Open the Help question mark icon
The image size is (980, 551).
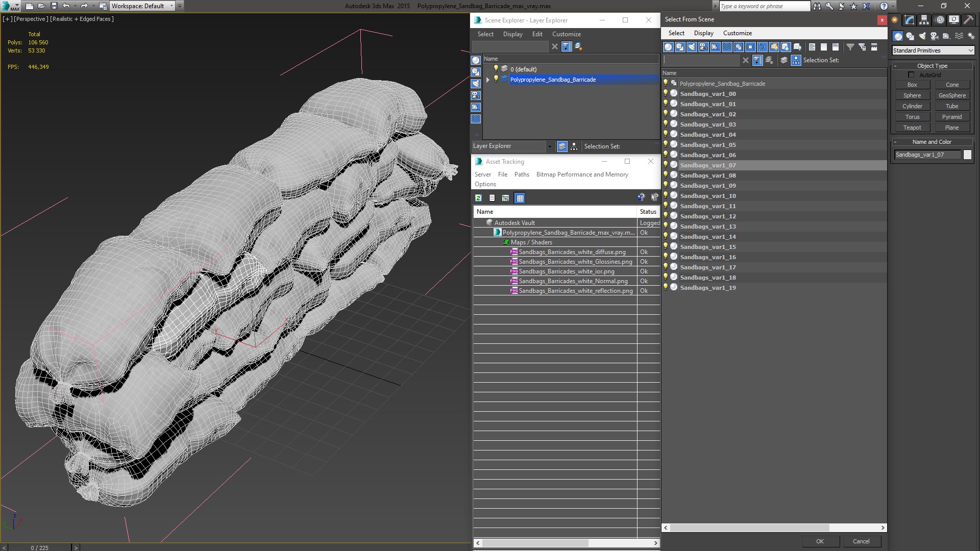pyautogui.click(x=884, y=6)
